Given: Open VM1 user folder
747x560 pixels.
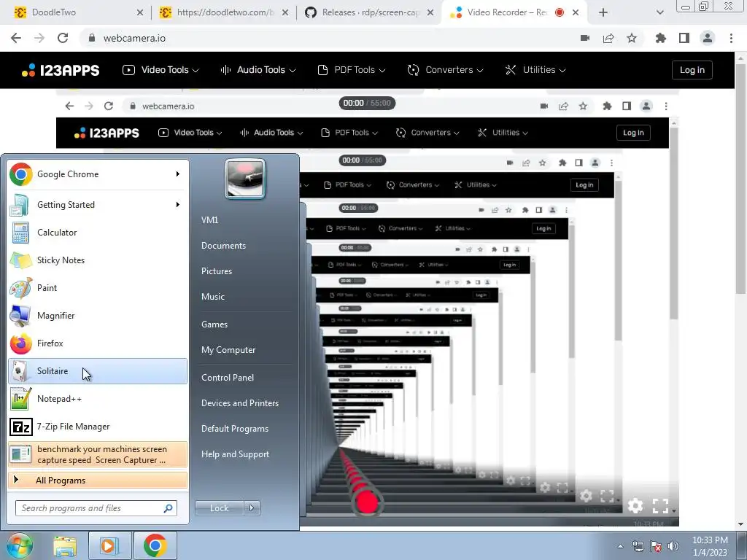Looking at the screenshot, I should tap(209, 220).
